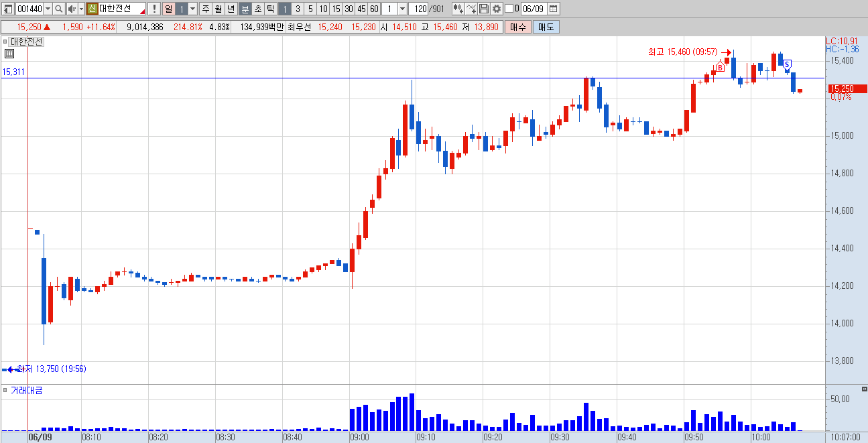Viewport: 868px width, 443px height.
Task: Expand the speaker options dropdown arrow
Action: [81, 9]
